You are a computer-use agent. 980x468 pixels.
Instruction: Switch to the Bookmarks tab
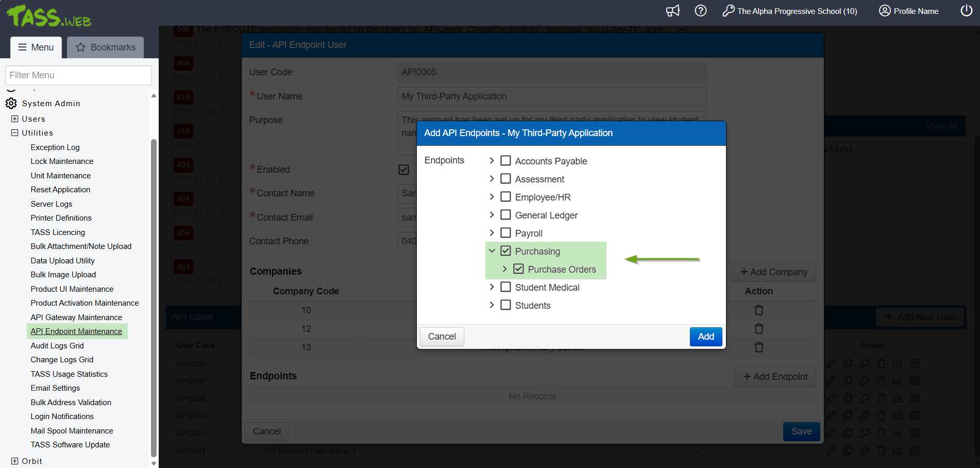click(106, 47)
